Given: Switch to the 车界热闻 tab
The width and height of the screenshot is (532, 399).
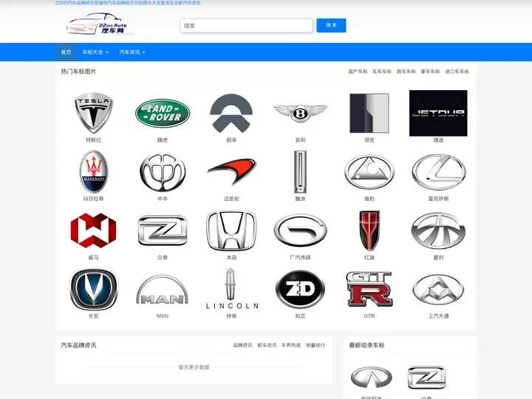Looking at the screenshot, I should (291, 345).
